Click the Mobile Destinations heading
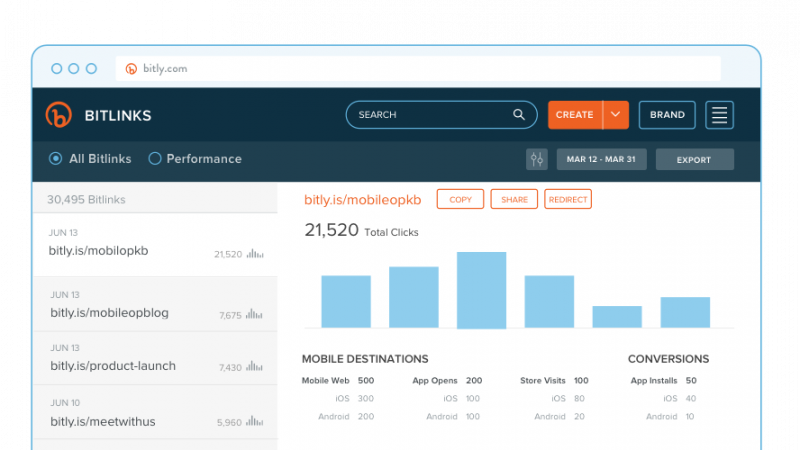800x450 pixels. tap(365, 359)
